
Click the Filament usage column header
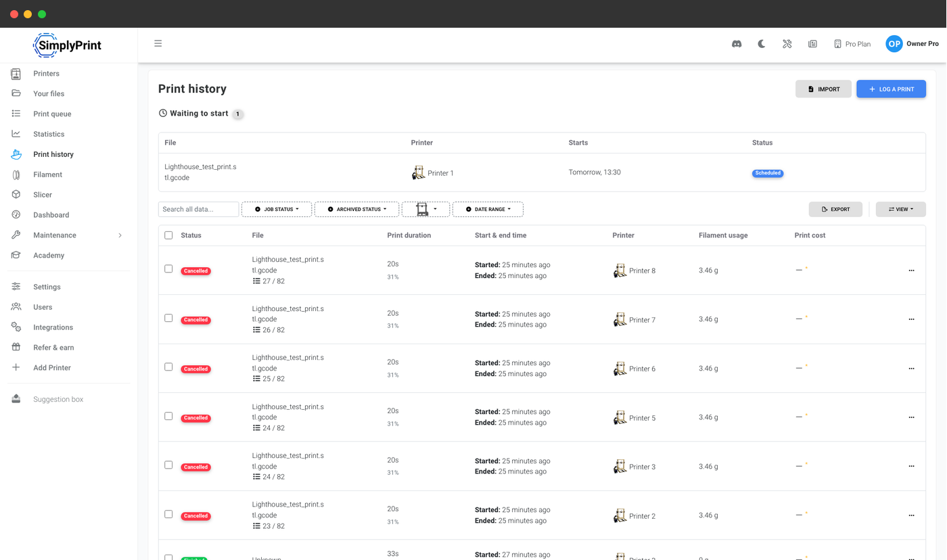click(723, 235)
